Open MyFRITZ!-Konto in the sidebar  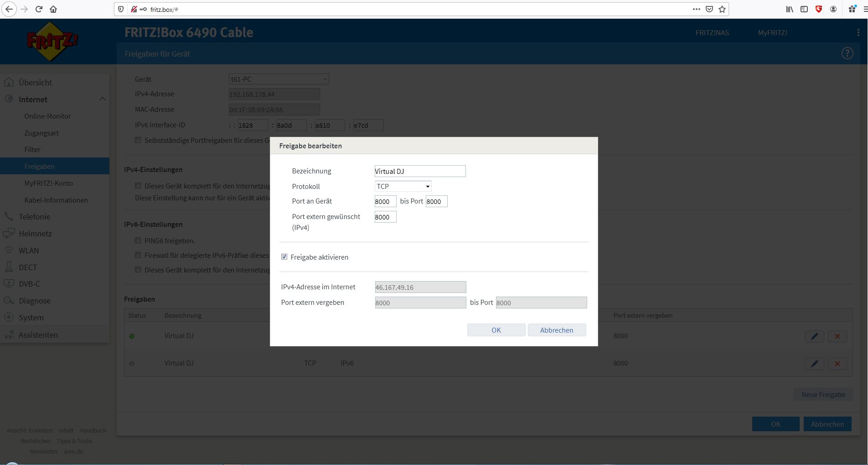48,183
